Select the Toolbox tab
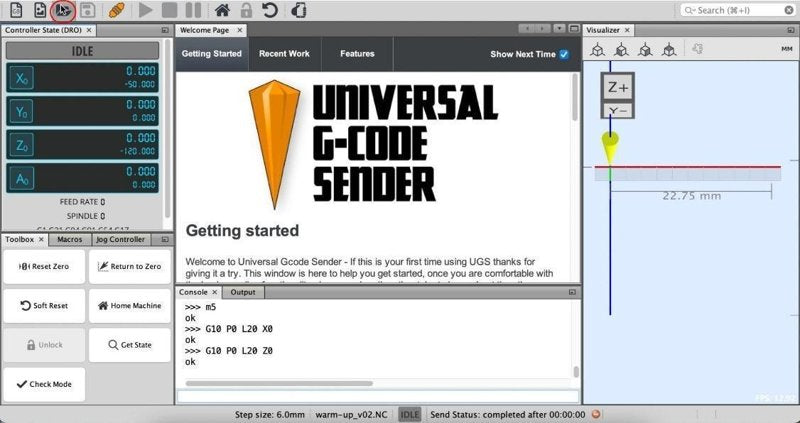 tap(19, 239)
